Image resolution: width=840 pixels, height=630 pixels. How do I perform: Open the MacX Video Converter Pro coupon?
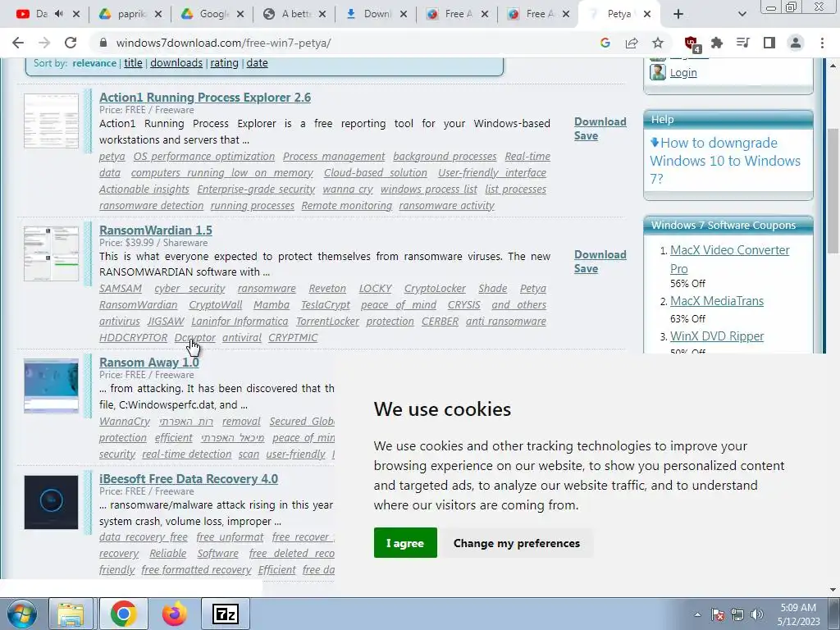coord(729,259)
